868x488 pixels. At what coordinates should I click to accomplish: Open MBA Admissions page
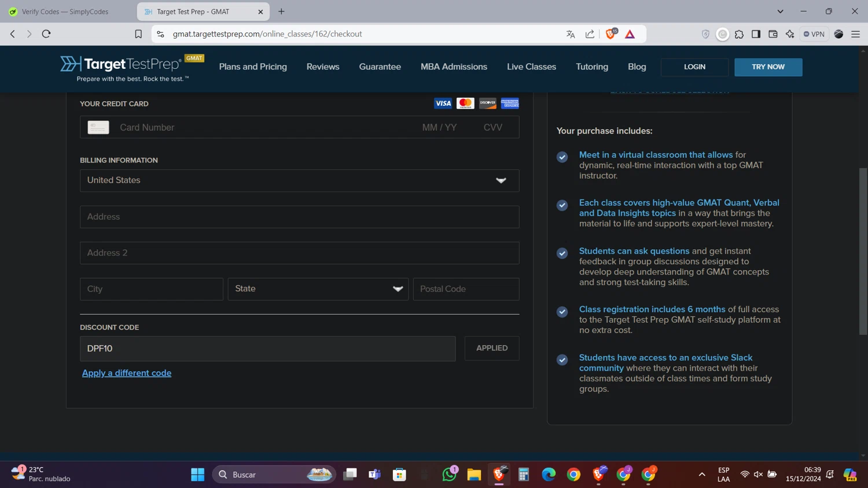tap(454, 67)
